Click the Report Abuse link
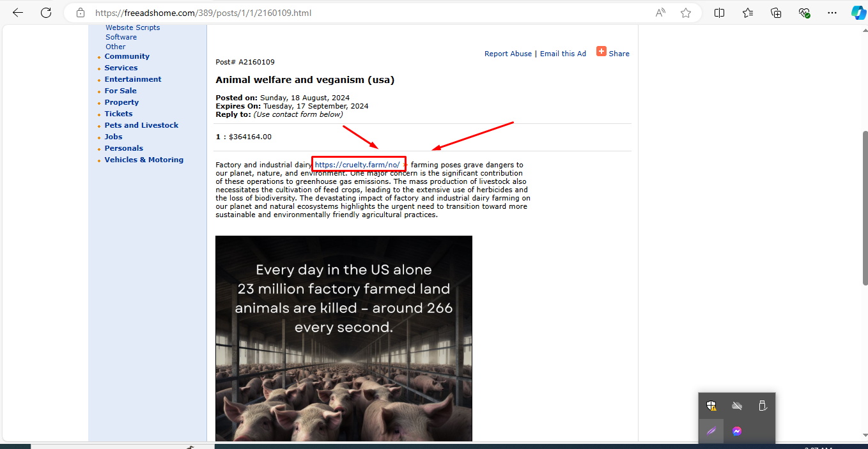The height and width of the screenshot is (449, 868). (508, 54)
